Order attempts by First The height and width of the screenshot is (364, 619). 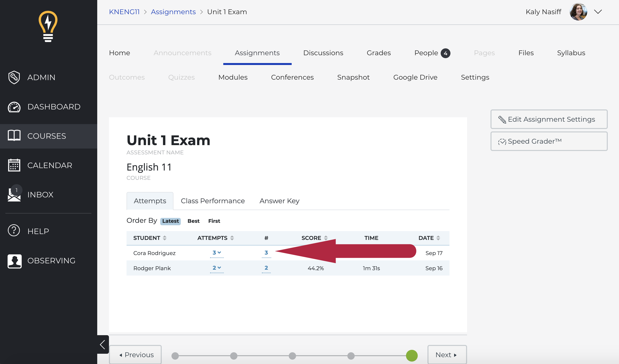coord(214,221)
